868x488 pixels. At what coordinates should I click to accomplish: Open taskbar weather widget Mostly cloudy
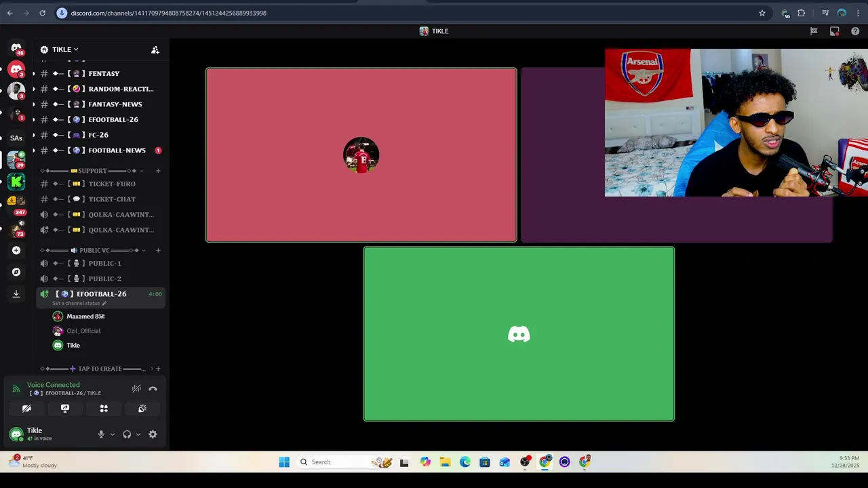[x=33, y=462]
